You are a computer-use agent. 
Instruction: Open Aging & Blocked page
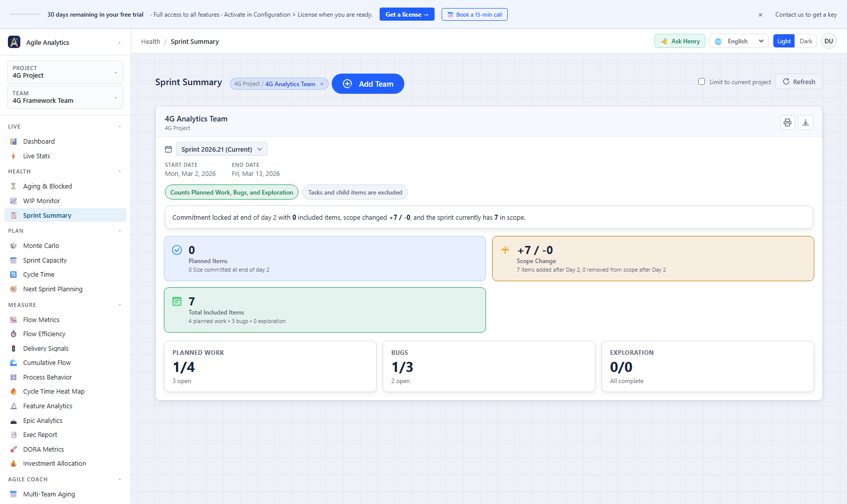65,186
